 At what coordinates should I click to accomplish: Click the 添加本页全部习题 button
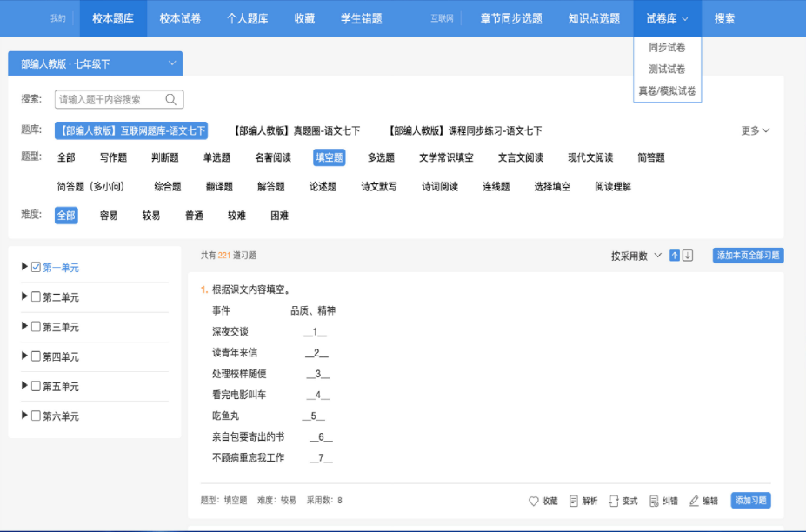[x=748, y=256]
